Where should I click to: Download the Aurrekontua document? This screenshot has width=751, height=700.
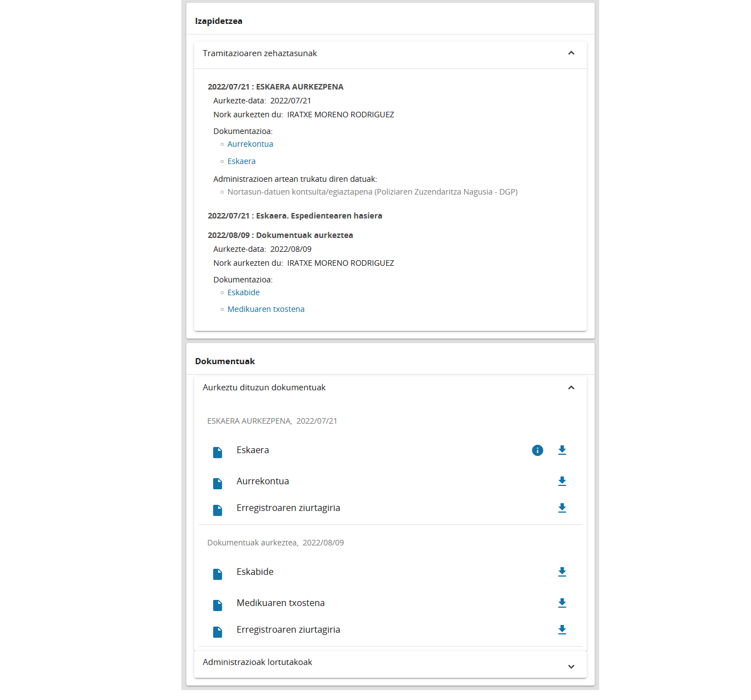click(562, 481)
